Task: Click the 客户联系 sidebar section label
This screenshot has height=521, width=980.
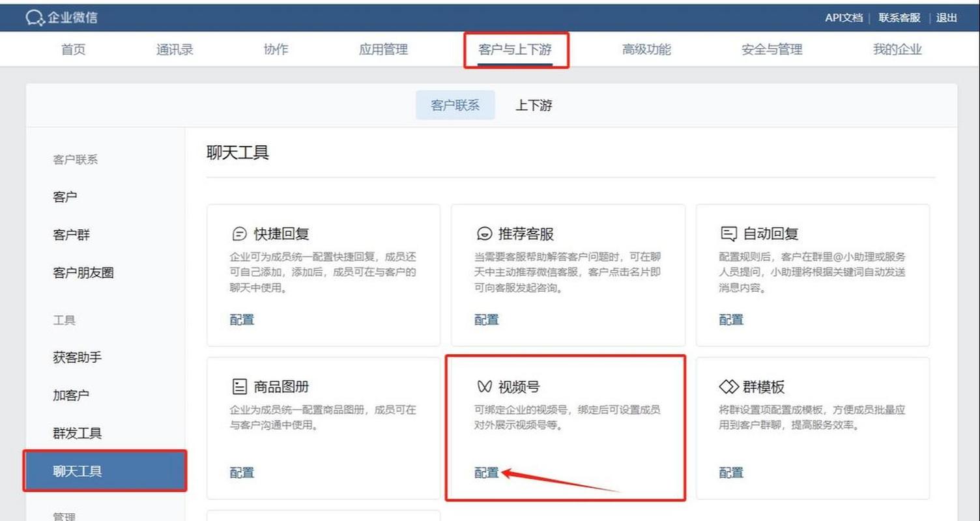Action: 75,160
